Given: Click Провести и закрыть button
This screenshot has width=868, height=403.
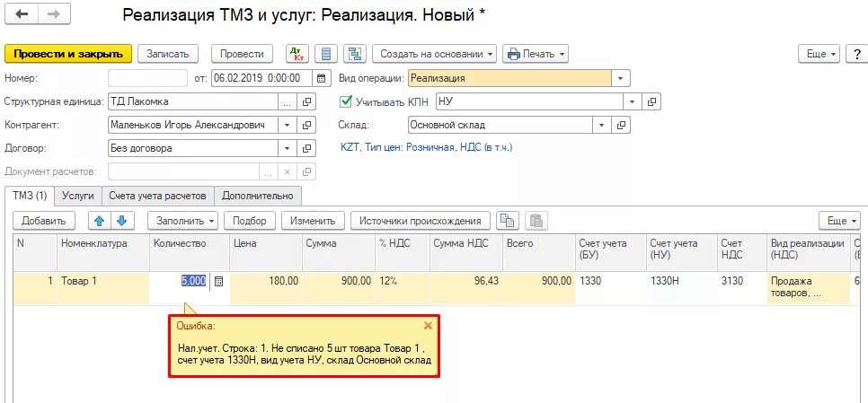Looking at the screenshot, I should [68, 54].
